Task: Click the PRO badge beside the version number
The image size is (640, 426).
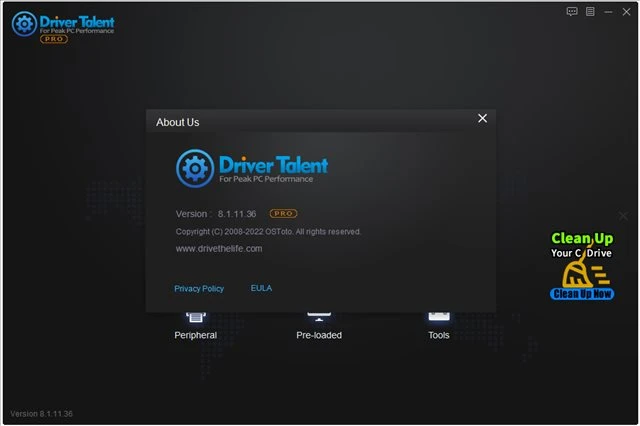Action: point(283,214)
